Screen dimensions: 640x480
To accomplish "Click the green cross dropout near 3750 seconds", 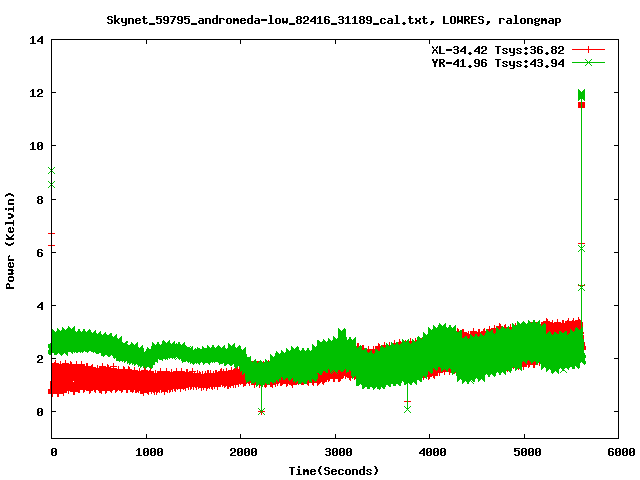I will pos(407,409).
